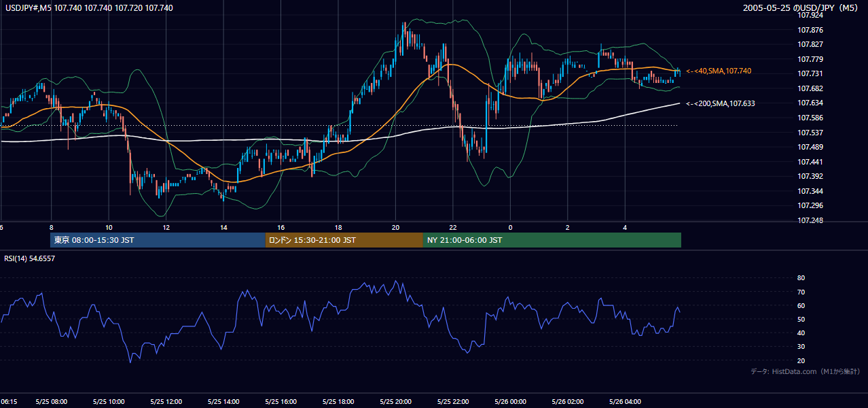Click the 06:15 time label at bottom-left
The height and width of the screenshot is (408, 868).
click(x=9, y=402)
